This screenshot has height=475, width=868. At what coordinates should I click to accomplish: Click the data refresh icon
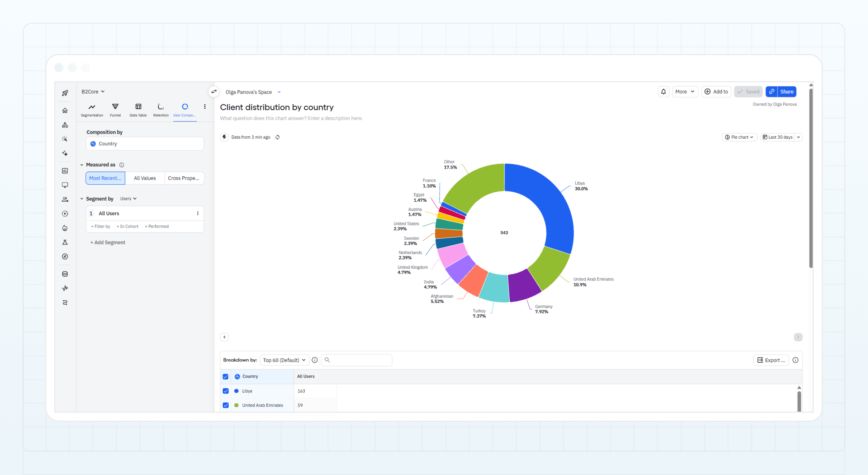click(x=278, y=137)
